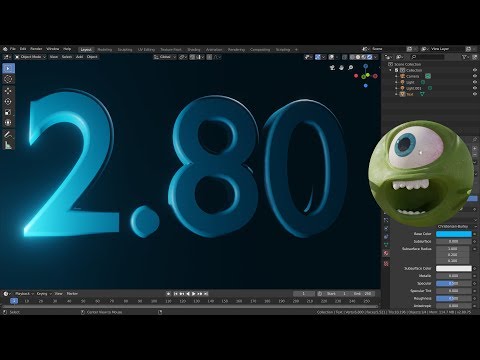This screenshot has height=360, width=480.
Task: Expand the Text item in outliner
Action: 396,94
